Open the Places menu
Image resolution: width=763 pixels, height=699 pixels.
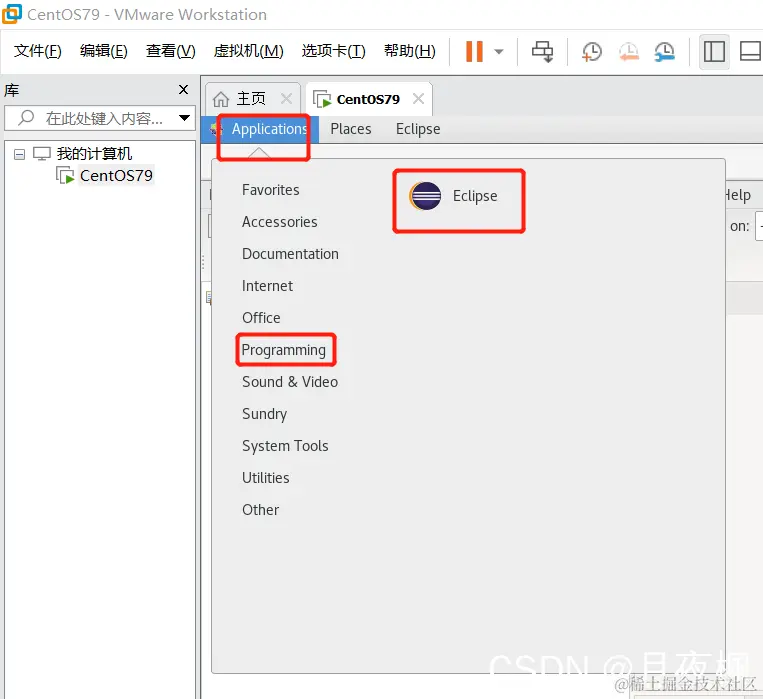[x=350, y=129]
